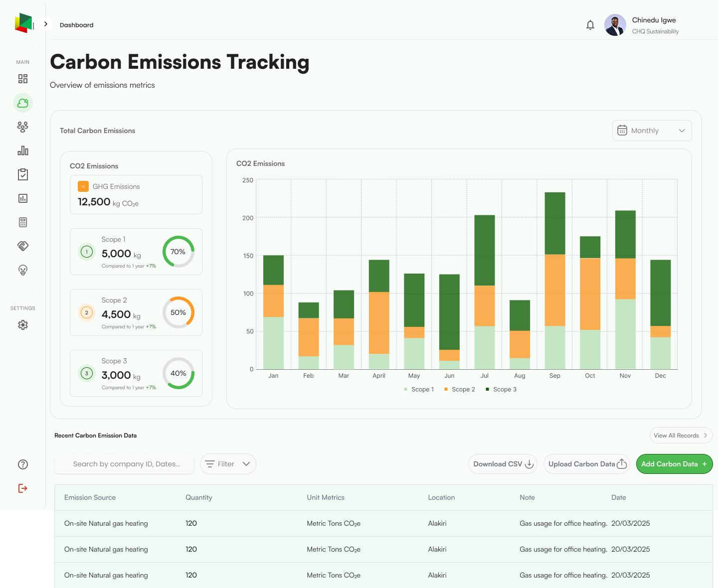Click the notification bell icon
Viewport: 718px width, 588px height.
coord(590,25)
